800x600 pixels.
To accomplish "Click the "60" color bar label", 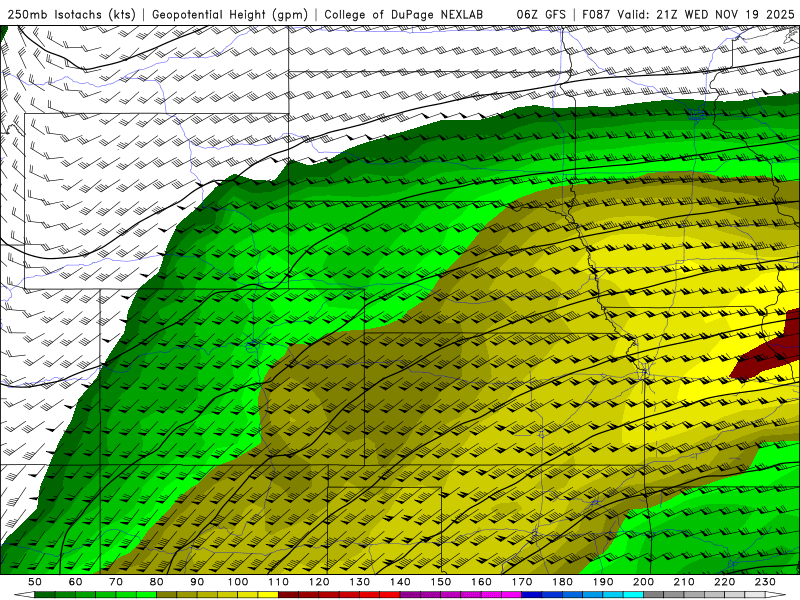I will (x=76, y=582).
